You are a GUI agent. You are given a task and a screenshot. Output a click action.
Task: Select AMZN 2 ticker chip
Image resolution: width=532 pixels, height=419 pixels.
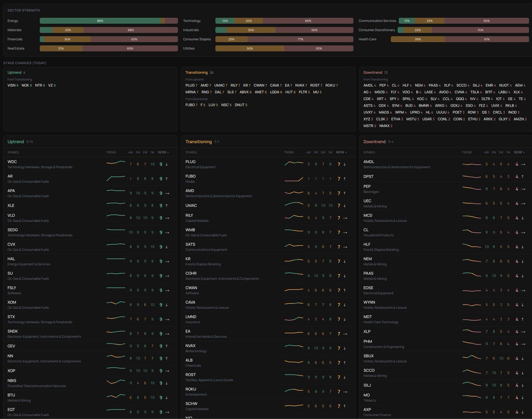tap(520, 119)
